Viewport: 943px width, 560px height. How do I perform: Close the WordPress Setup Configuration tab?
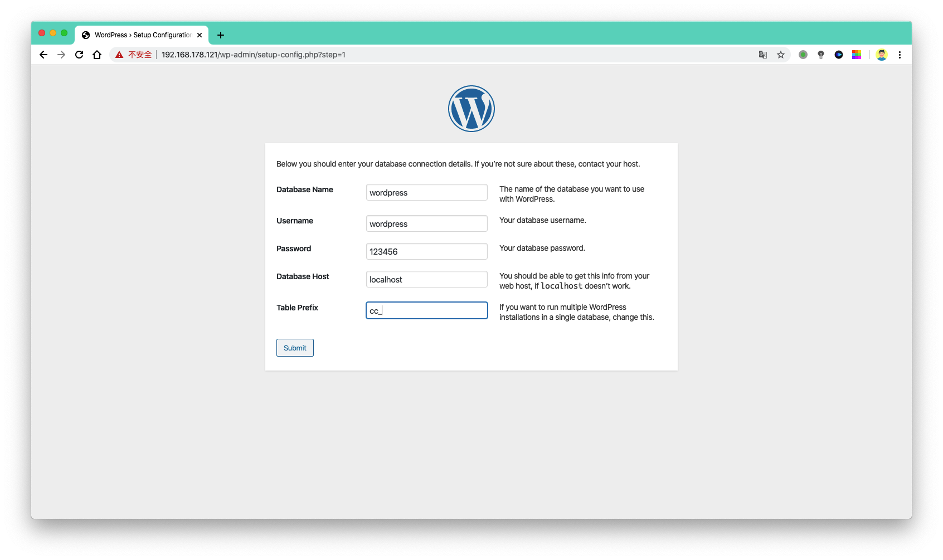pos(200,35)
